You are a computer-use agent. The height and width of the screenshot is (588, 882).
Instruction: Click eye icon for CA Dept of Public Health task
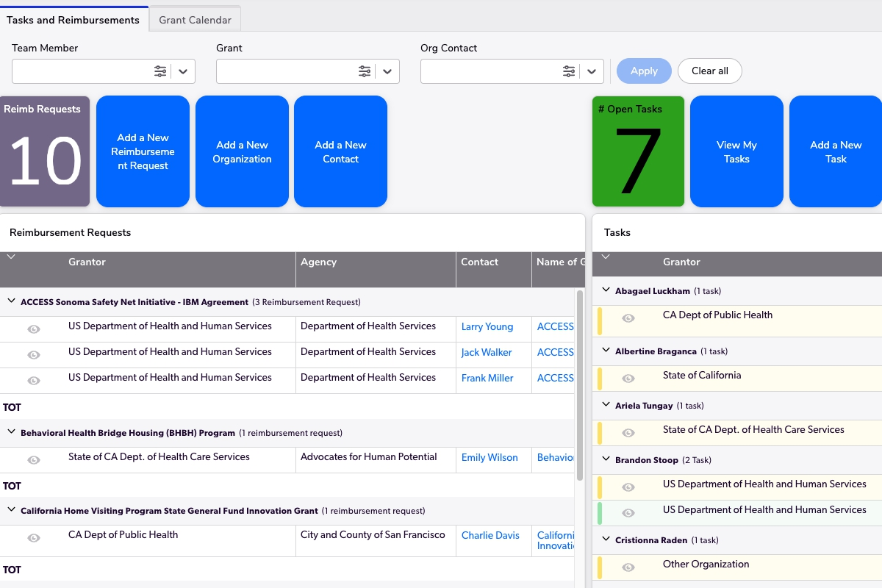[628, 318]
